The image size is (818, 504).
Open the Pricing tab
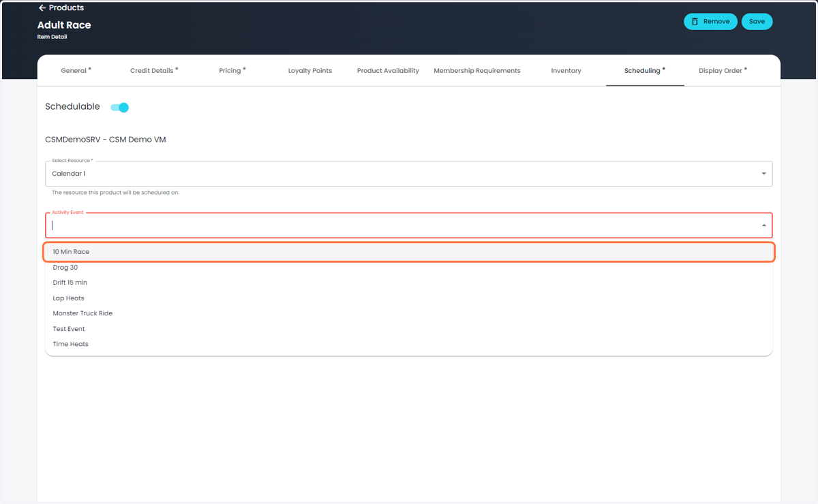point(232,70)
